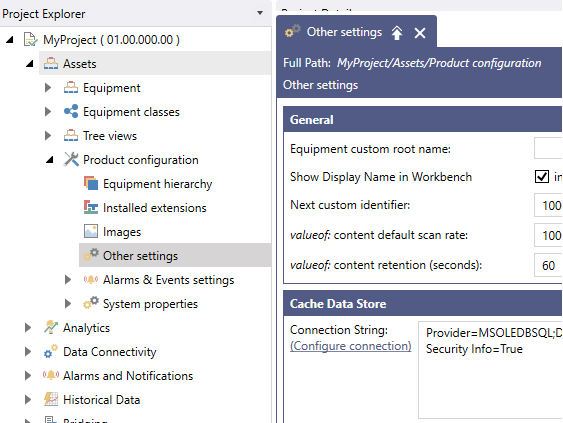Select the Images tree item

(x=122, y=232)
